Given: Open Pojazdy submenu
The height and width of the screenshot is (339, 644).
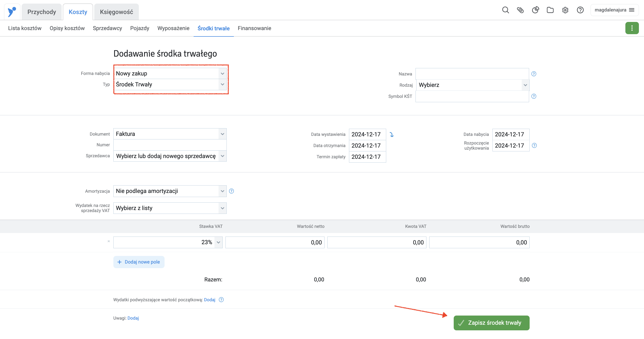Looking at the screenshot, I should (x=140, y=28).
